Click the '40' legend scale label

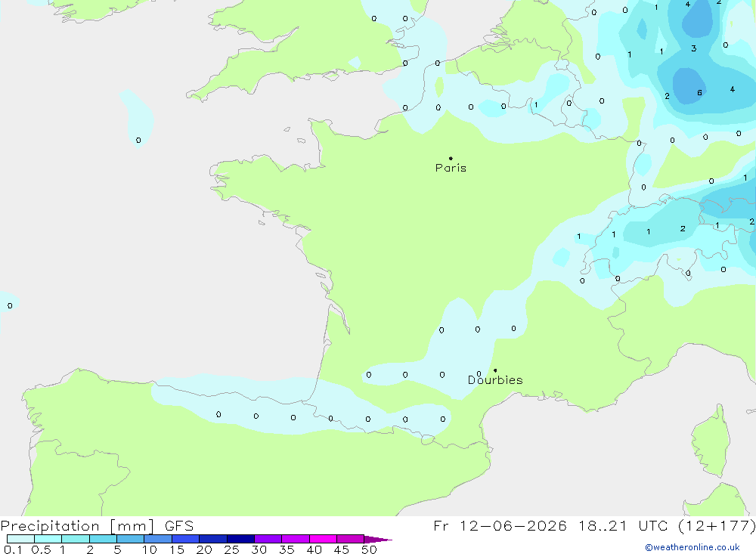314,549
